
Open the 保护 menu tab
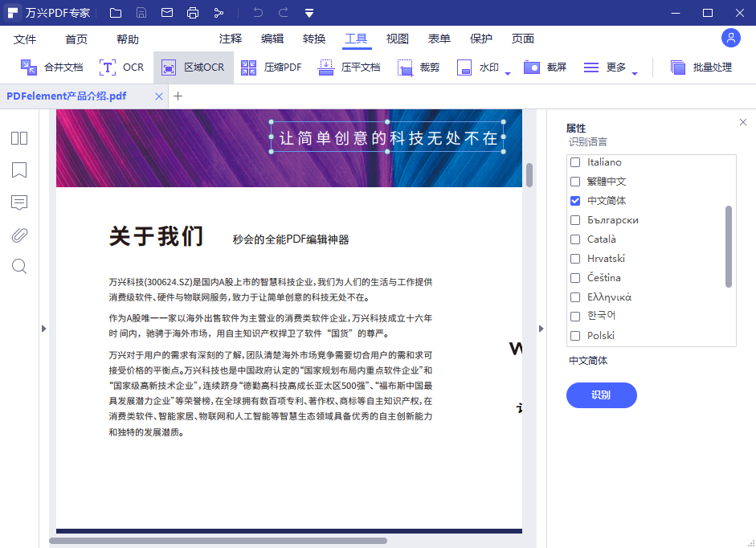(480, 38)
